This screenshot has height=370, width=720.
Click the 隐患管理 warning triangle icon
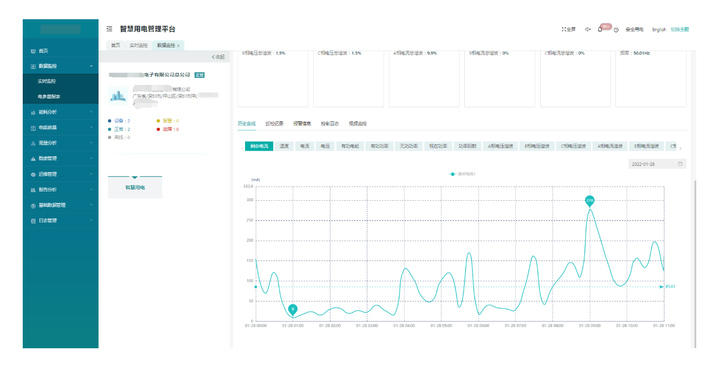[33, 159]
